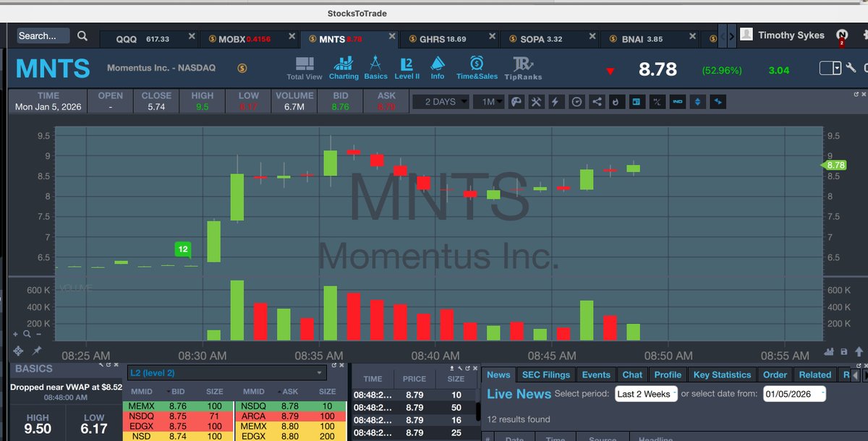Open the Last 2 Weeks period dropdown

click(x=646, y=394)
